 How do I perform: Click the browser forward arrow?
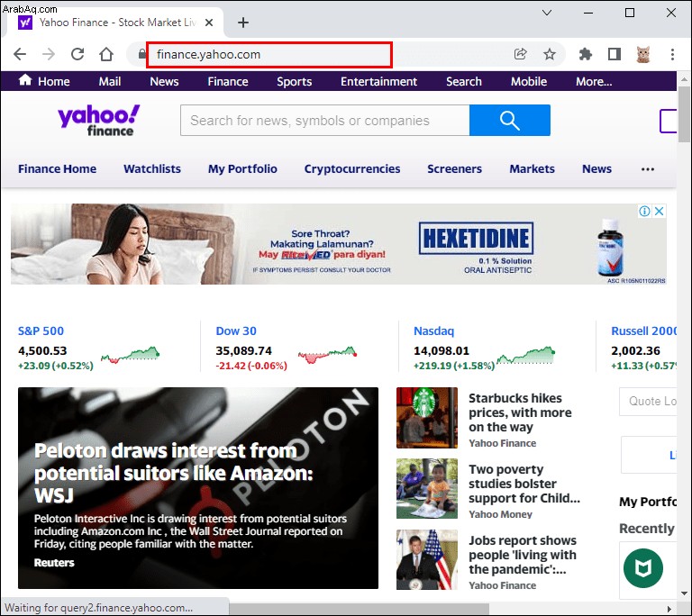click(x=49, y=54)
